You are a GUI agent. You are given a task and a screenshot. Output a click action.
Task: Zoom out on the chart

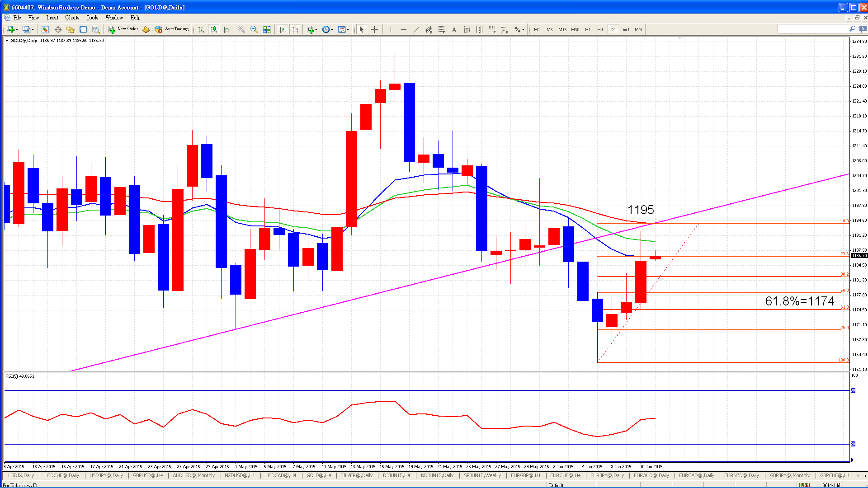pyautogui.click(x=254, y=29)
